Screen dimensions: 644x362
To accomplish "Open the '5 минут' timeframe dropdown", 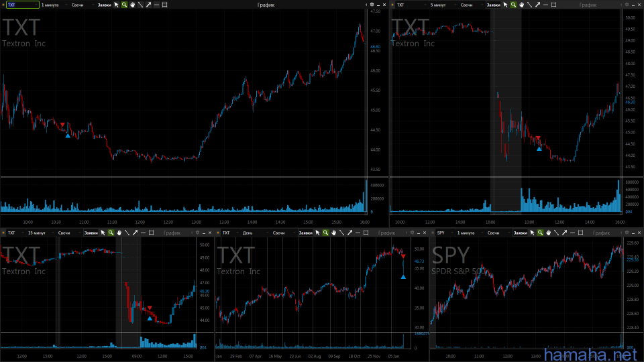I will point(442,5).
